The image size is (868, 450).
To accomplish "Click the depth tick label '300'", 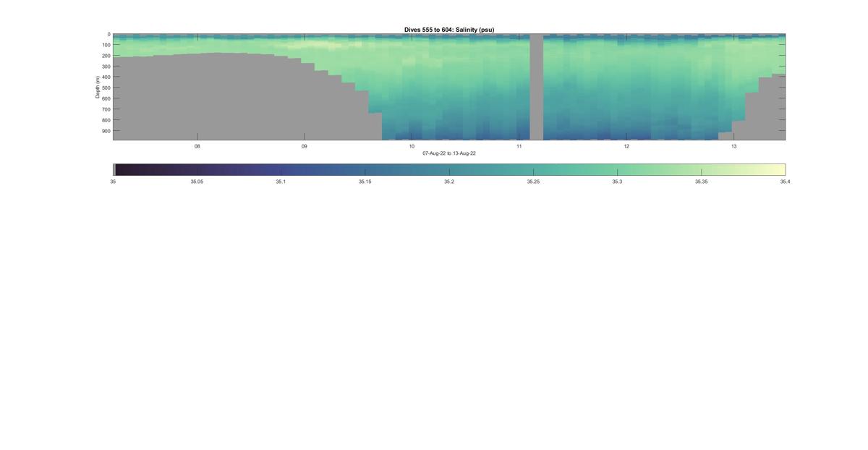I will pyautogui.click(x=106, y=67).
